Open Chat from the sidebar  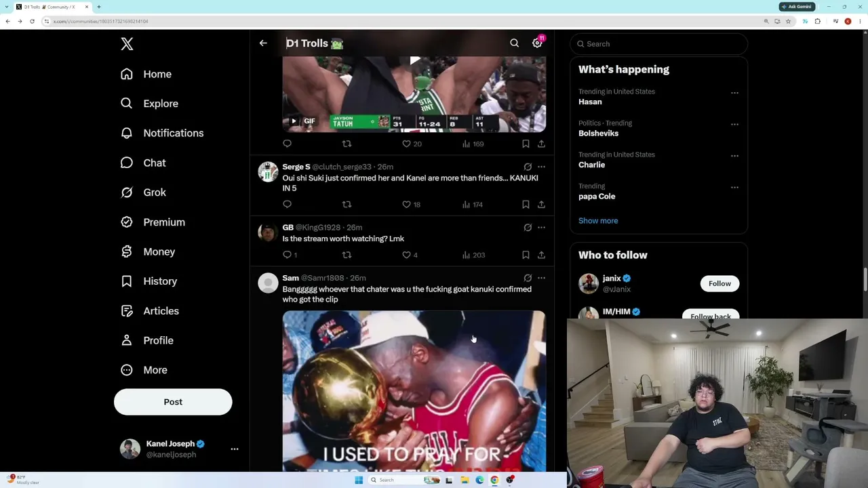pos(143,163)
